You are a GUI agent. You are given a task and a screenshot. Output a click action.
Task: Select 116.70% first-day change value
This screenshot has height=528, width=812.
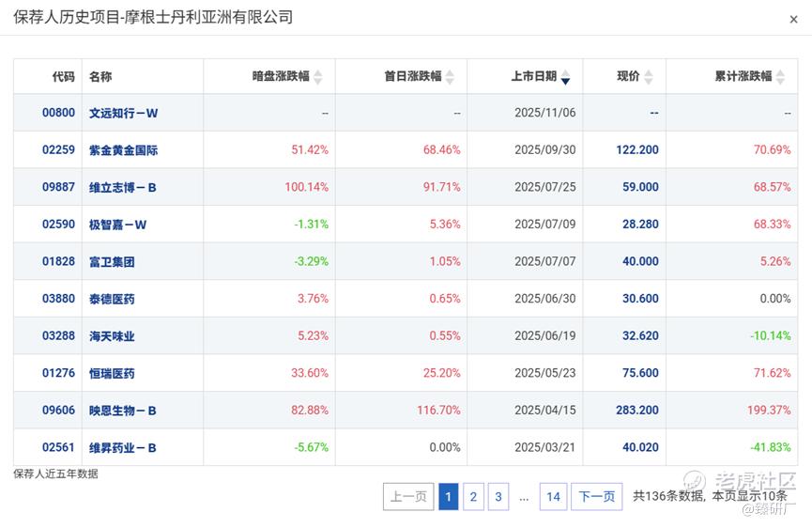[438, 410]
